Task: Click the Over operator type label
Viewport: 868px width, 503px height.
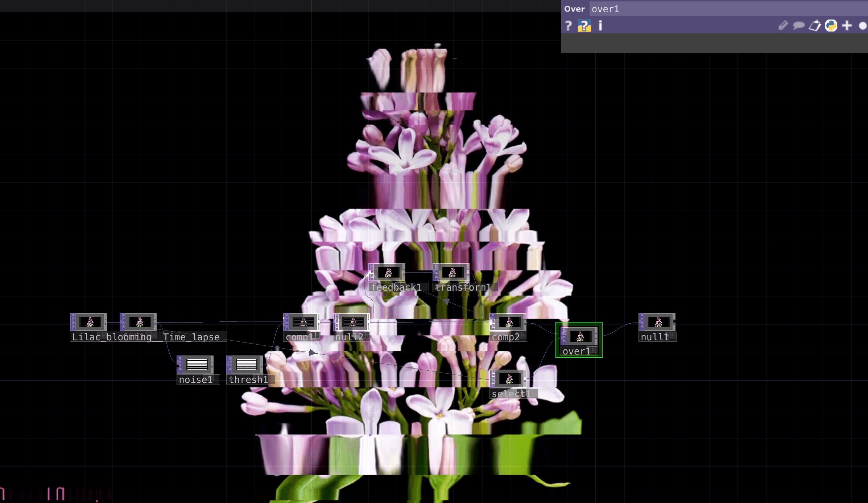Action: click(x=574, y=9)
